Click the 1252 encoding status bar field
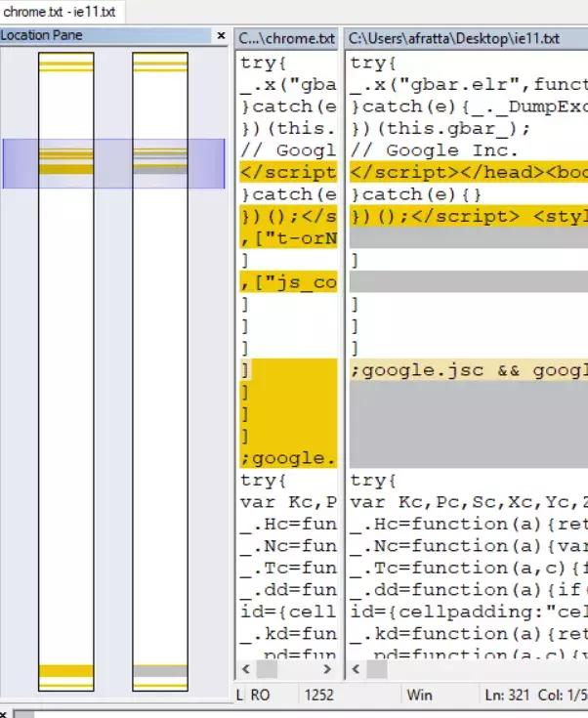The height and width of the screenshot is (718, 588). 318,696
